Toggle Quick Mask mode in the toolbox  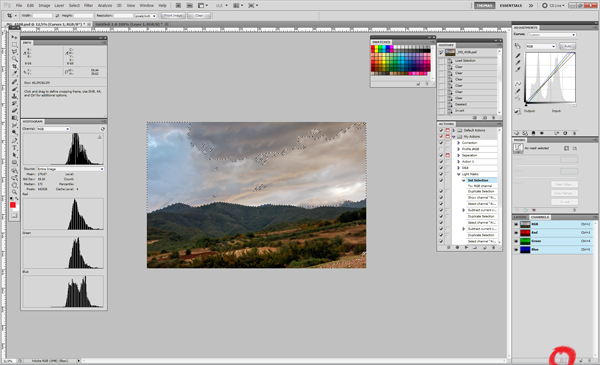point(14,215)
